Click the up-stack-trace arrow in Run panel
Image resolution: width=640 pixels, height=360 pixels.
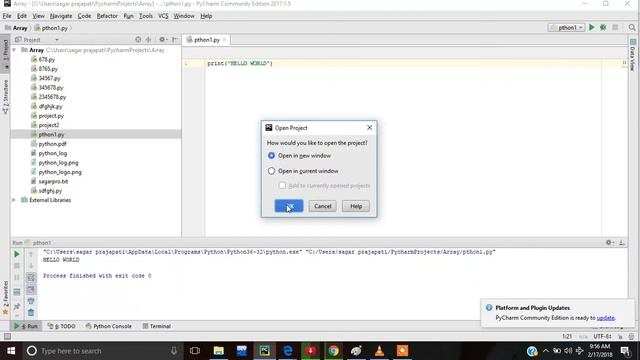31,254
